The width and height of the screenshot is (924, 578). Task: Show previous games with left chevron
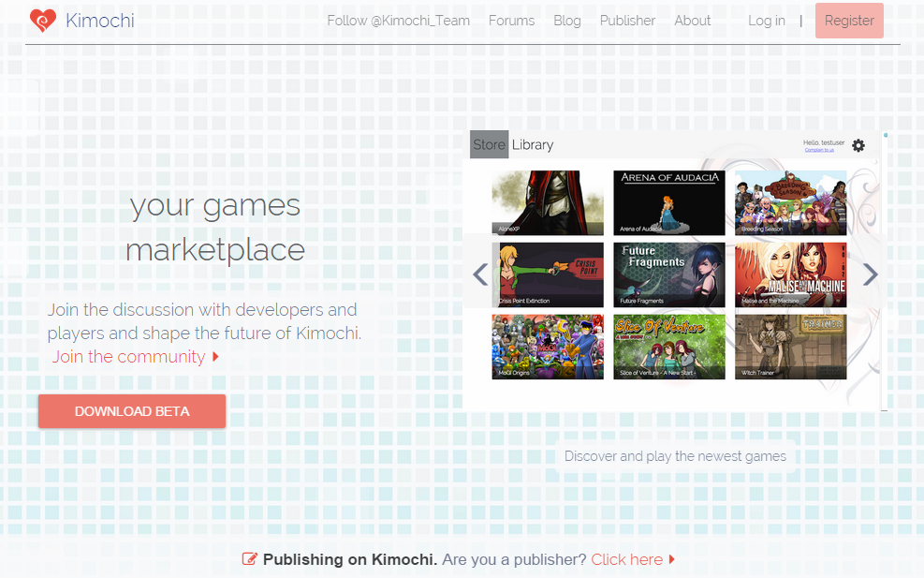click(480, 274)
